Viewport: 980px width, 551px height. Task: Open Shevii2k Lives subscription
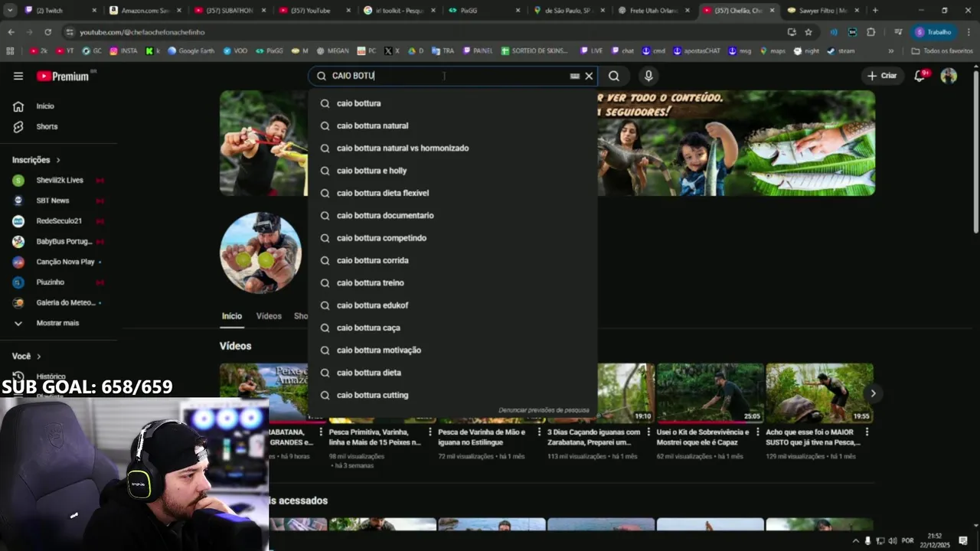point(58,181)
